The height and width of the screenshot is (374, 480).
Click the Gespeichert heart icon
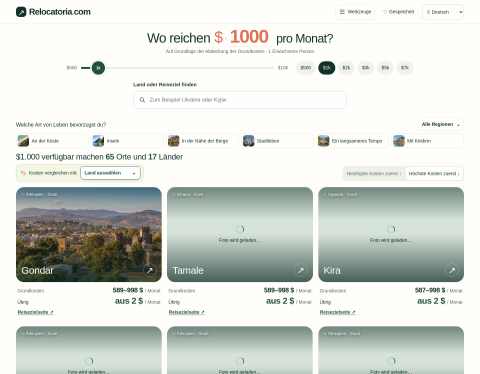[385, 12]
